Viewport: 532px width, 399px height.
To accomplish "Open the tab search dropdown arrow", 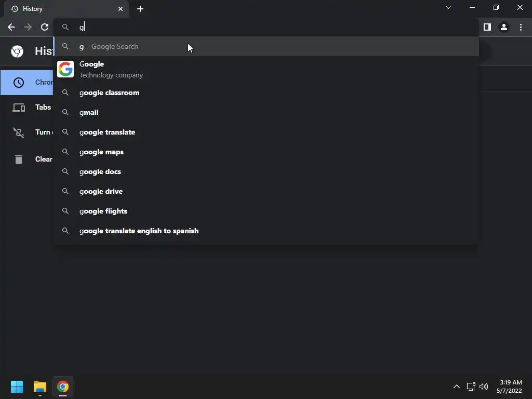I will [x=448, y=7].
